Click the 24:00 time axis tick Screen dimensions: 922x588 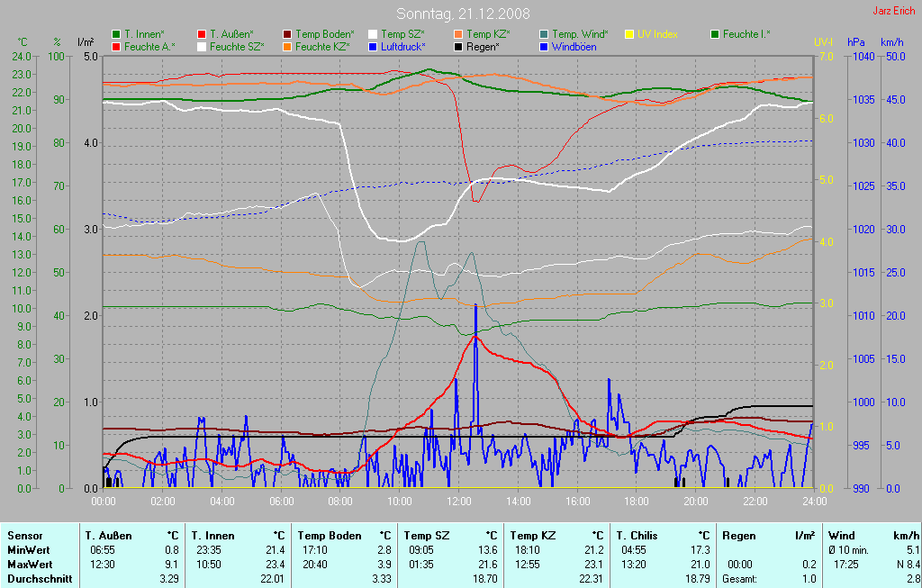pos(814,502)
